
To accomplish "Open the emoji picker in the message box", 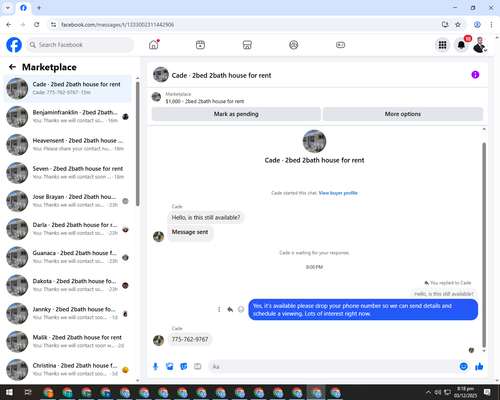I will (x=464, y=367).
